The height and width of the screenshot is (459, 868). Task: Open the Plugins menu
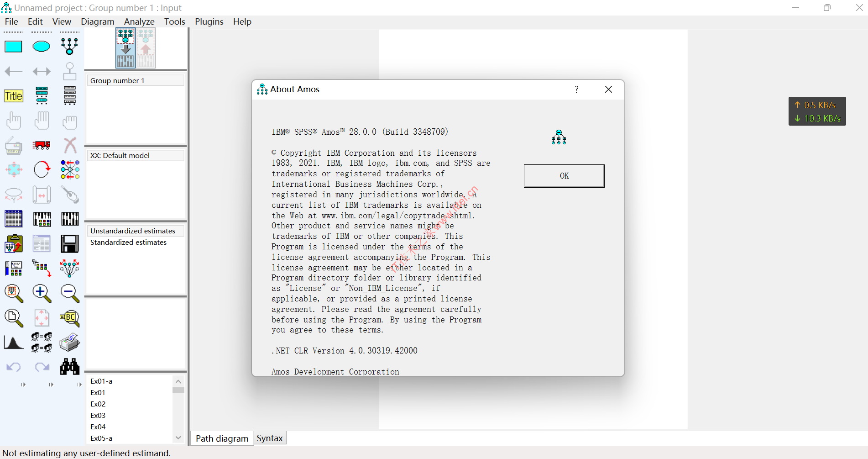pos(209,21)
